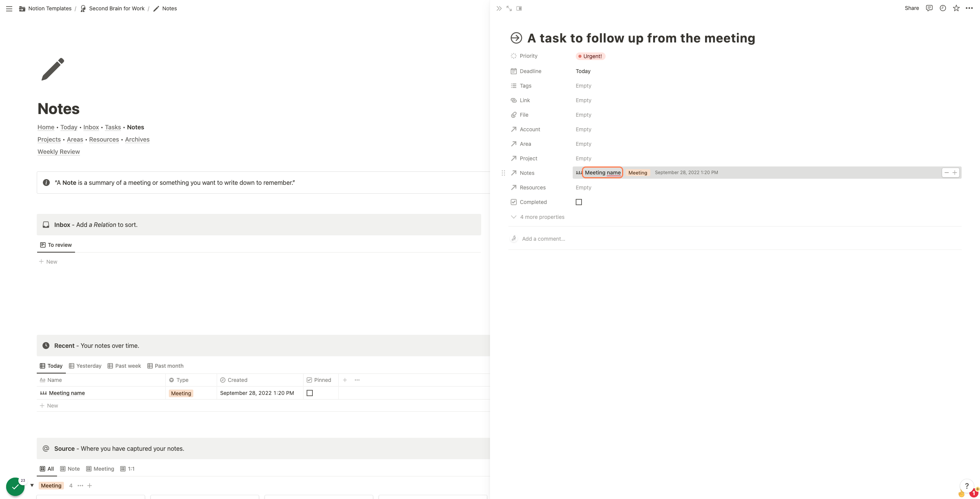Select the 1:1 source tab
The image size is (980, 499).
point(127,469)
